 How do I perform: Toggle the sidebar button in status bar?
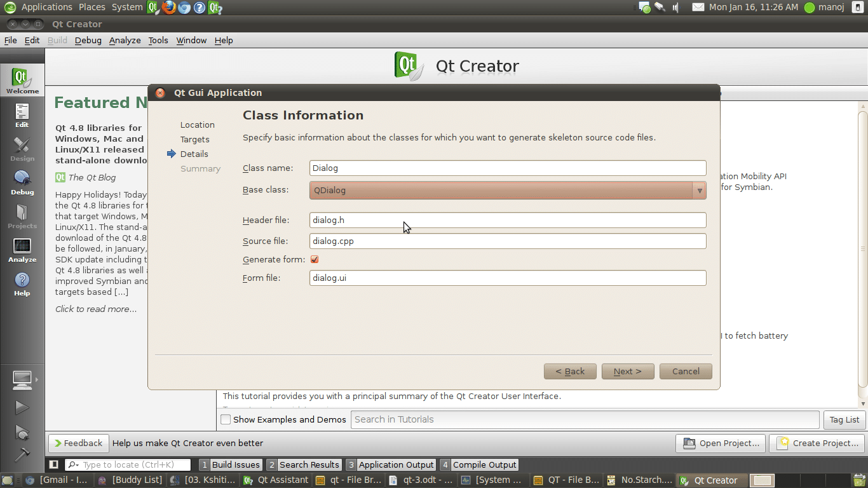pos(54,464)
